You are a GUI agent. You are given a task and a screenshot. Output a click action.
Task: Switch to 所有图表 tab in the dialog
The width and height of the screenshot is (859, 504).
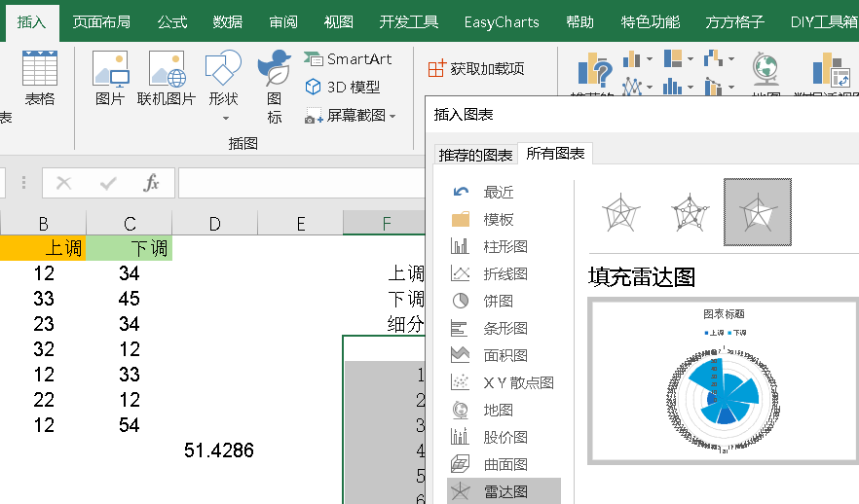[555, 154]
